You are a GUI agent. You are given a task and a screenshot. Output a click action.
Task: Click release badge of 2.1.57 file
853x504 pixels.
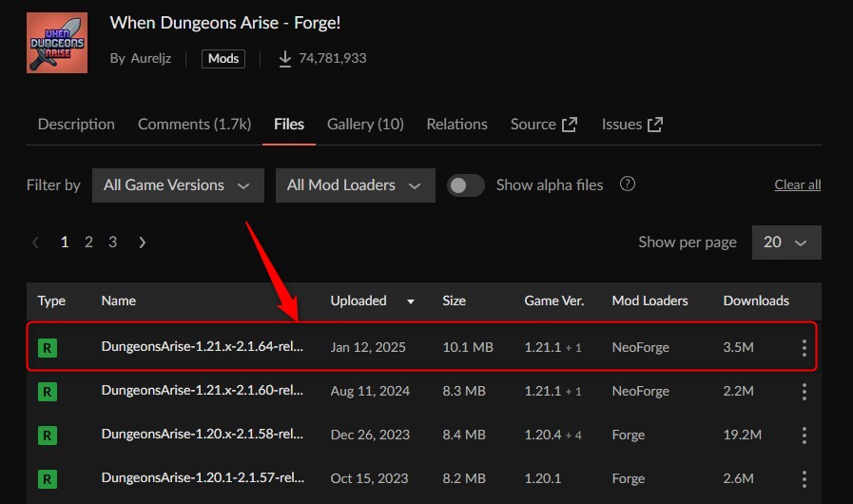coord(48,479)
